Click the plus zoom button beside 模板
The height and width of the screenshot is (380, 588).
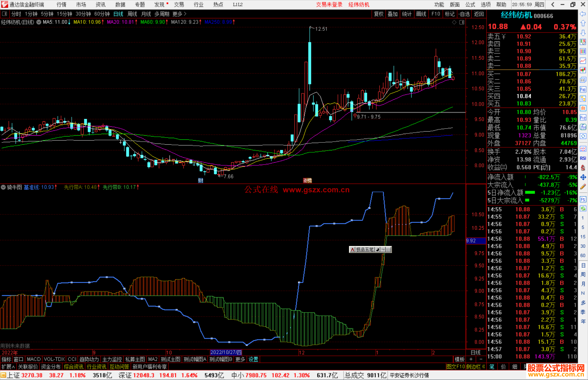pos(471,359)
